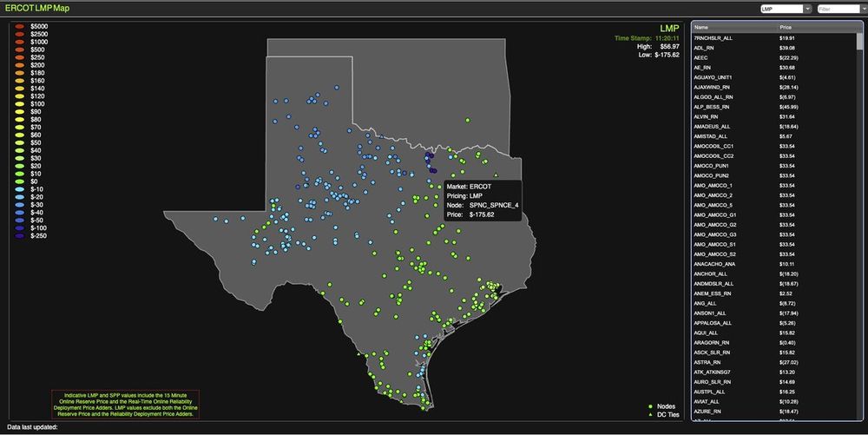Image resolution: width=868 pixels, height=435 pixels.
Task: Select the AVIAT_ALL row
Action: pos(774,402)
